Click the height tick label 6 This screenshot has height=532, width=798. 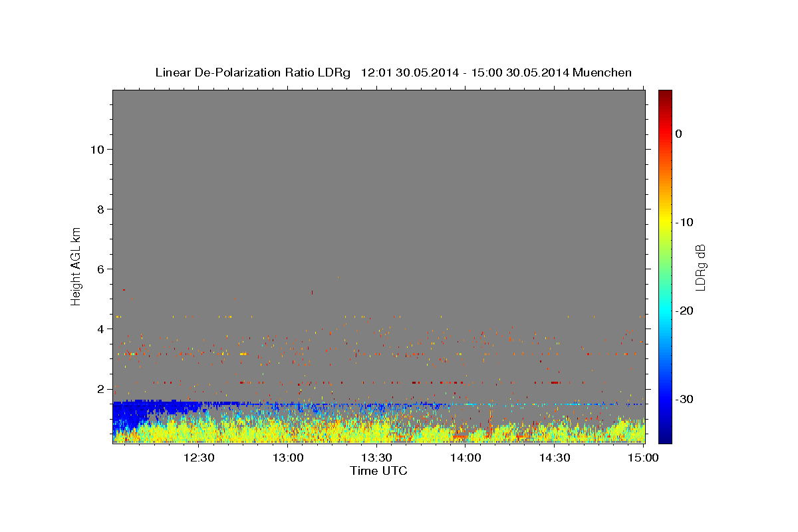[x=100, y=269]
